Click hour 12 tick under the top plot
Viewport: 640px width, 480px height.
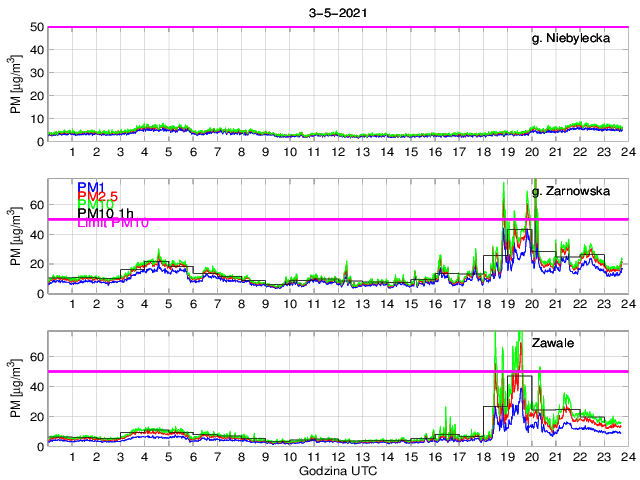[337, 152]
